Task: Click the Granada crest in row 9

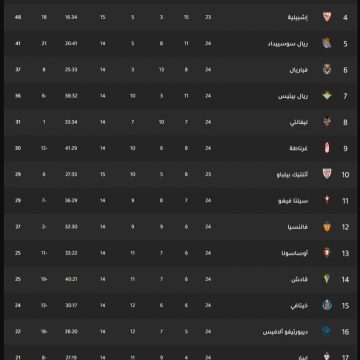Action: [327, 148]
